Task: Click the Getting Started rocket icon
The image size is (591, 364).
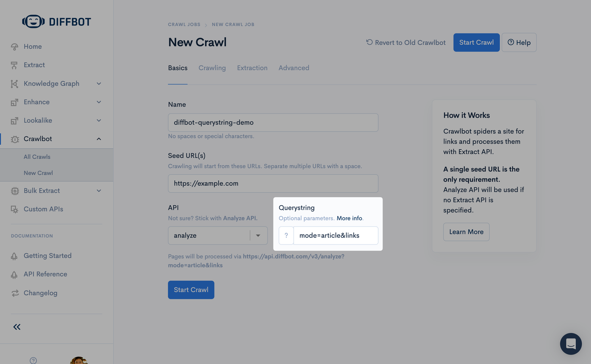Action: point(15,256)
